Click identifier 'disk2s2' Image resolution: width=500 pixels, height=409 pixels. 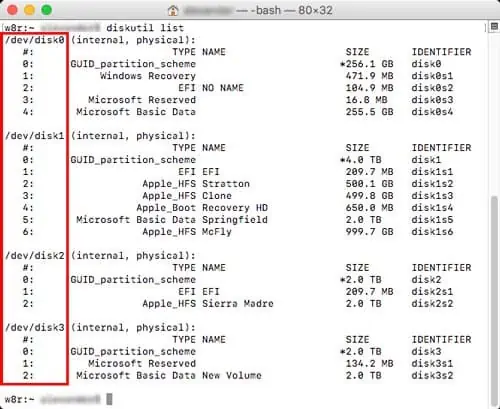[432, 304]
